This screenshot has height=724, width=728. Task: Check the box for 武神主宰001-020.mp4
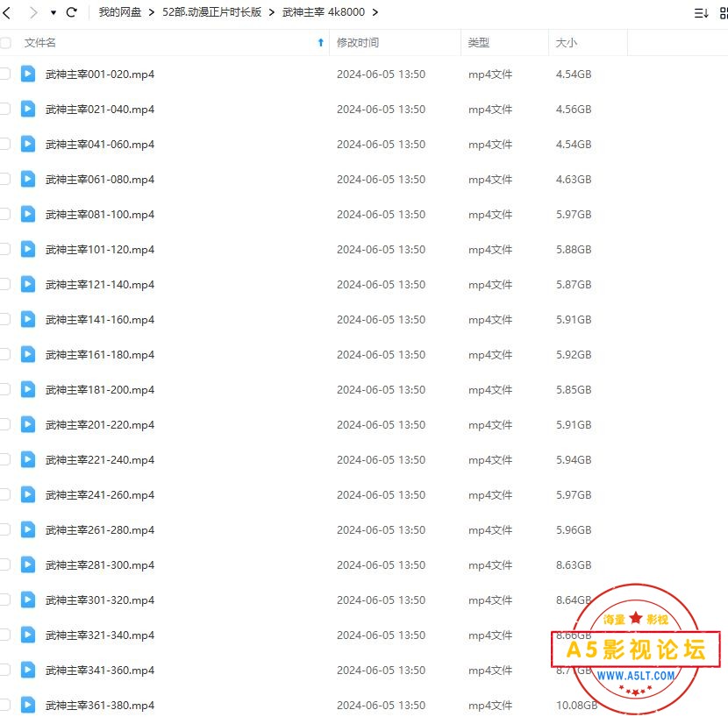[x=5, y=74]
